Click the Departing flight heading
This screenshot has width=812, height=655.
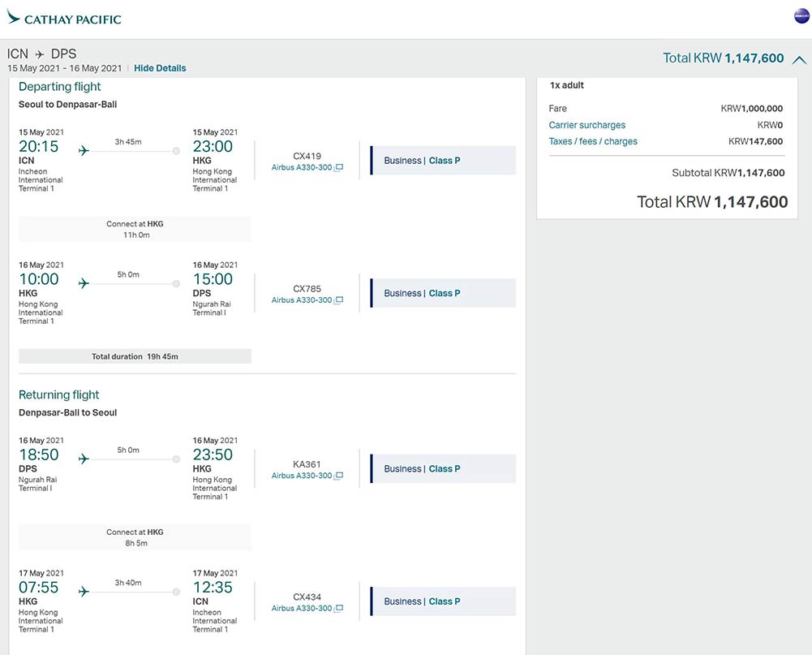click(59, 87)
